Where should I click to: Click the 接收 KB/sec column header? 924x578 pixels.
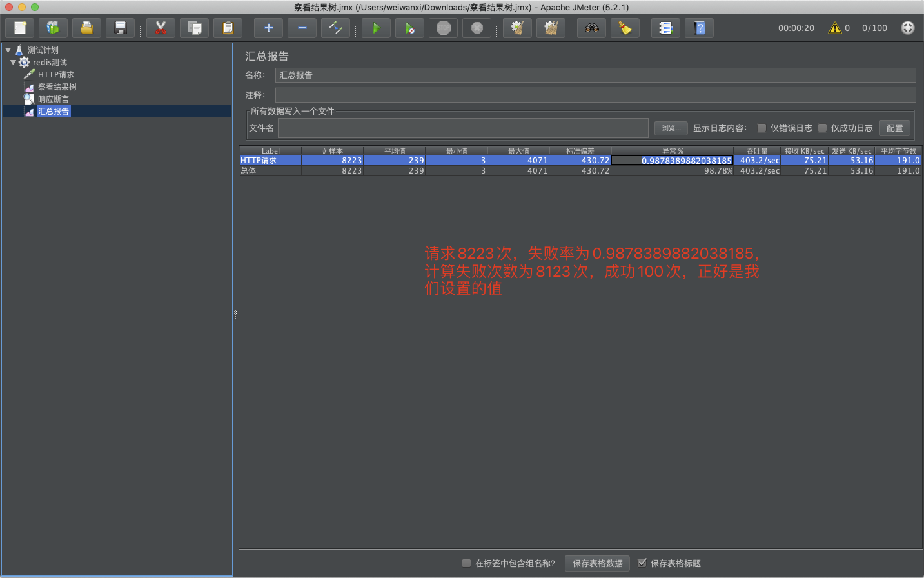805,151
